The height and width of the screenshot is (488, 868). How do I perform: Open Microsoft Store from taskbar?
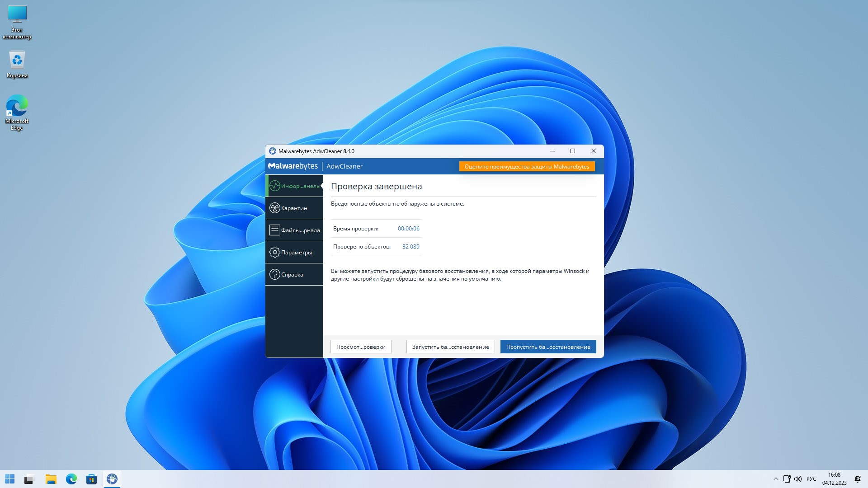[x=92, y=479]
